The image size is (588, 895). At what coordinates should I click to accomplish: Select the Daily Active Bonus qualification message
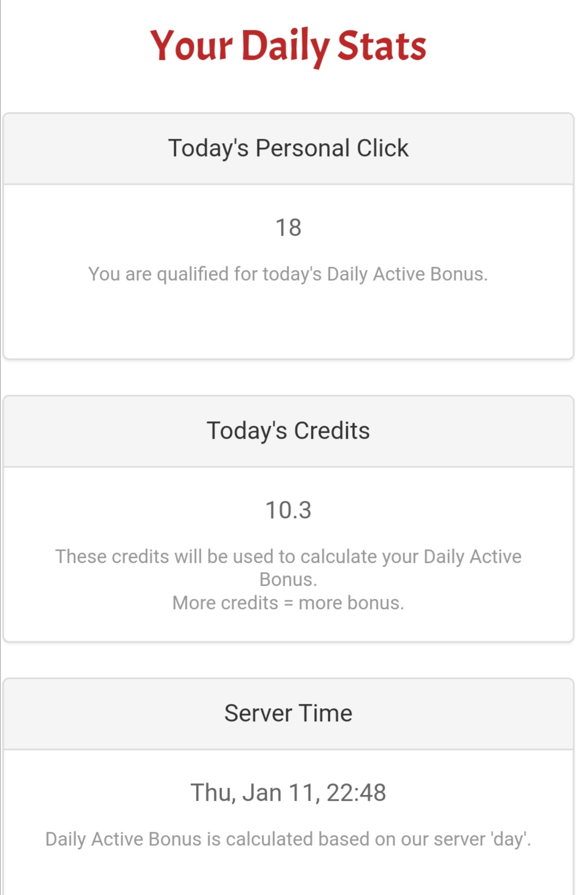[288, 274]
